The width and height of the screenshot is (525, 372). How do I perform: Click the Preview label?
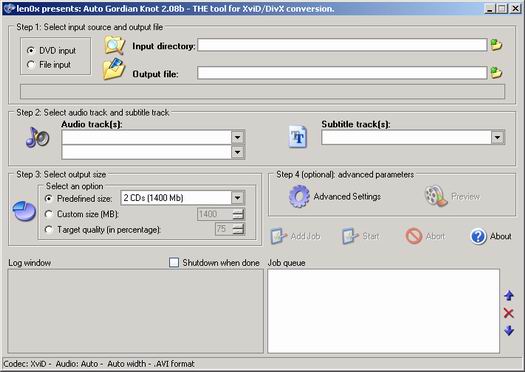pyautogui.click(x=465, y=197)
